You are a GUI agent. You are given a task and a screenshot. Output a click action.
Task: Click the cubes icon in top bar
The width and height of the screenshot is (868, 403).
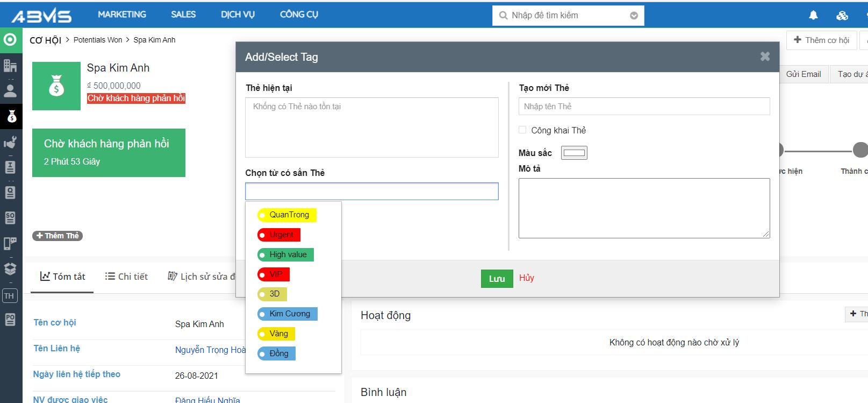click(x=842, y=15)
